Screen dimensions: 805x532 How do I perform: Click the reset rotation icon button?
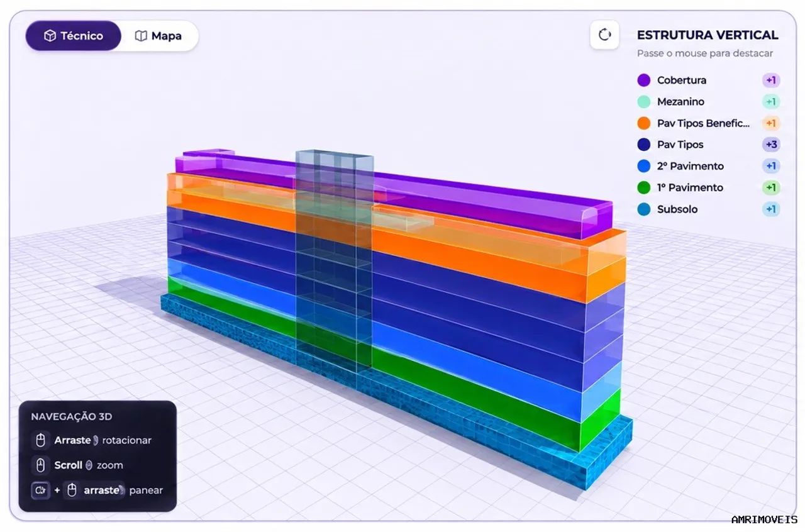[x=605, y=35]
